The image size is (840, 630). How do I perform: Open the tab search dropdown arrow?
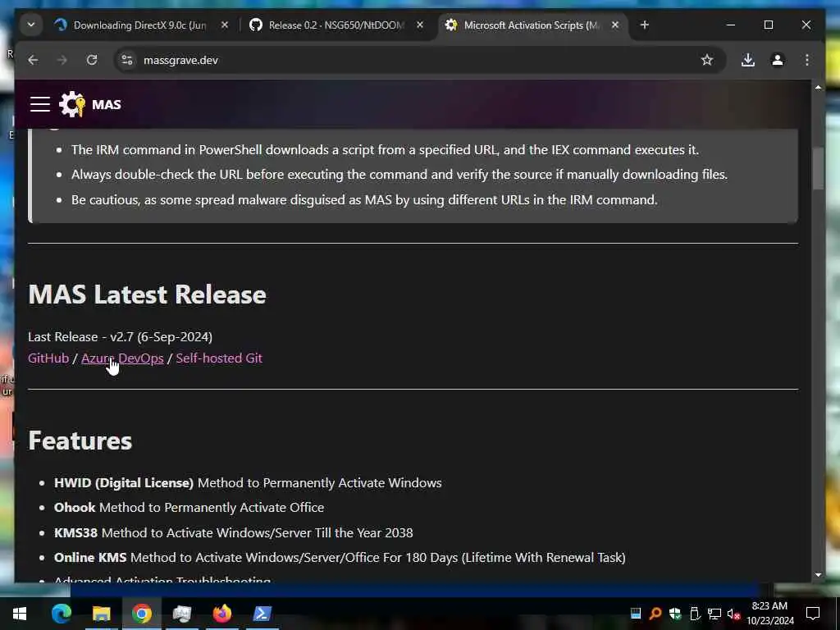[31, 25]
